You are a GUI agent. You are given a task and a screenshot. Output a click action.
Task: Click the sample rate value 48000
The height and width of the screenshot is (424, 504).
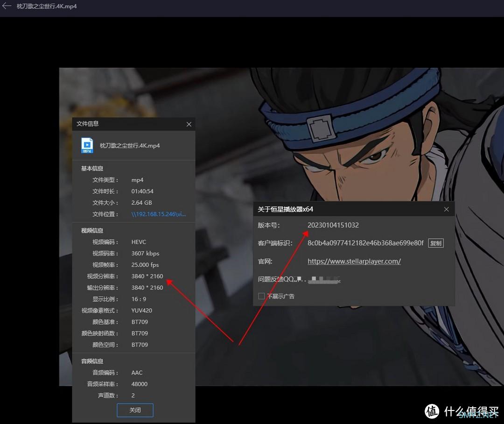click(140, 384)
